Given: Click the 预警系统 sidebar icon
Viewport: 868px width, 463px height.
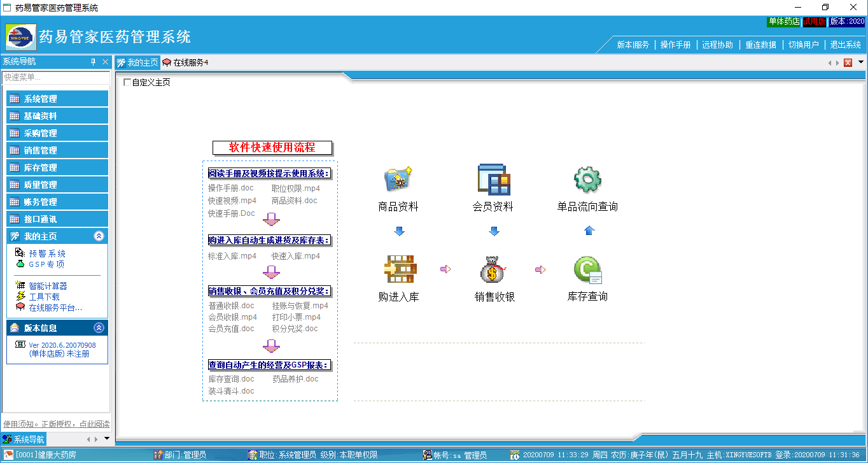Looking at the screenshot, I should pos(20,253).
